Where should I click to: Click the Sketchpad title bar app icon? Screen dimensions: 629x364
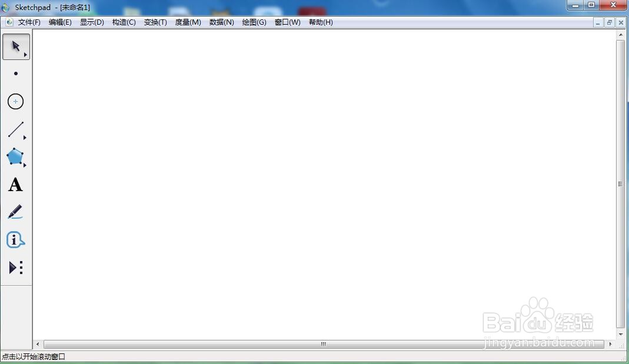pyautogui.click(x=5, y=7)
